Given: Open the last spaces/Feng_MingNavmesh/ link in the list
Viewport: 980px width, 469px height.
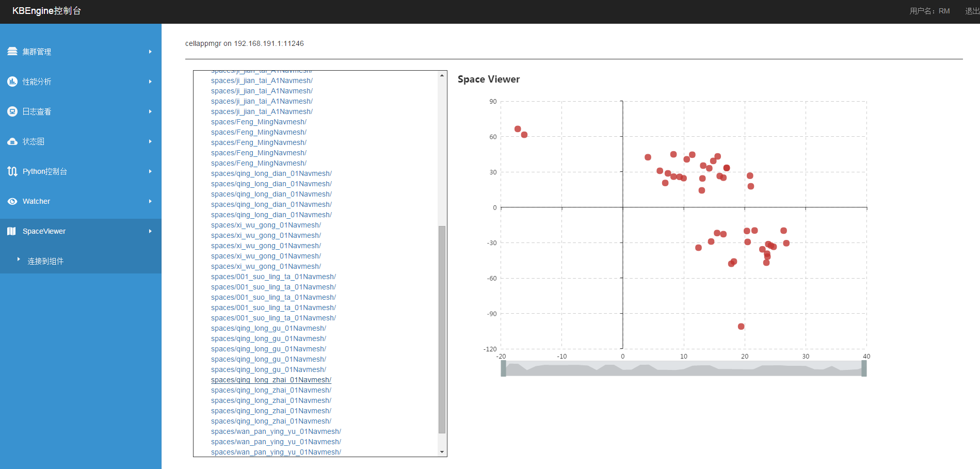Looking at the screenshot, I should click(259, 163).
